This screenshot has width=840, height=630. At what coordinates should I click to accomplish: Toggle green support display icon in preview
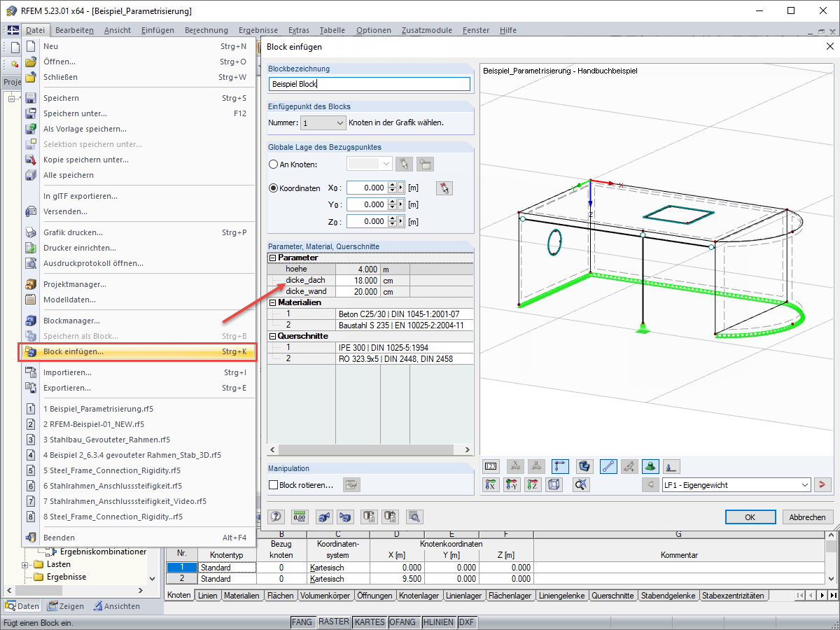(651, 466)
